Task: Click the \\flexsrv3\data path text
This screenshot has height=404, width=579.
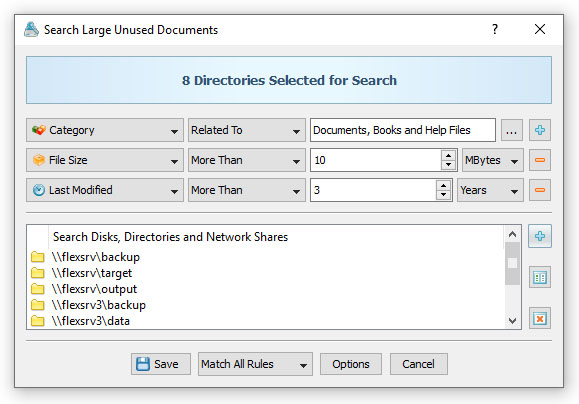Action: click(x=91, y=321)
